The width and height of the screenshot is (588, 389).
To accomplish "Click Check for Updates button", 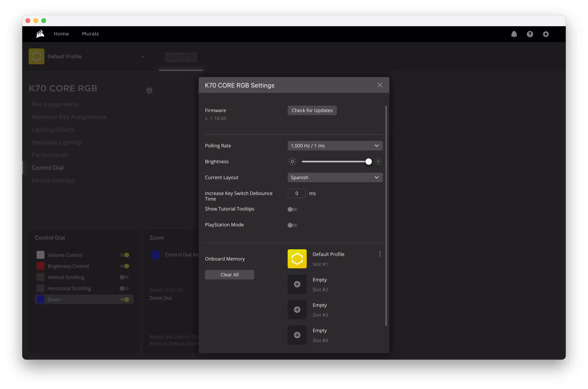I will click(x=312, y=110).
